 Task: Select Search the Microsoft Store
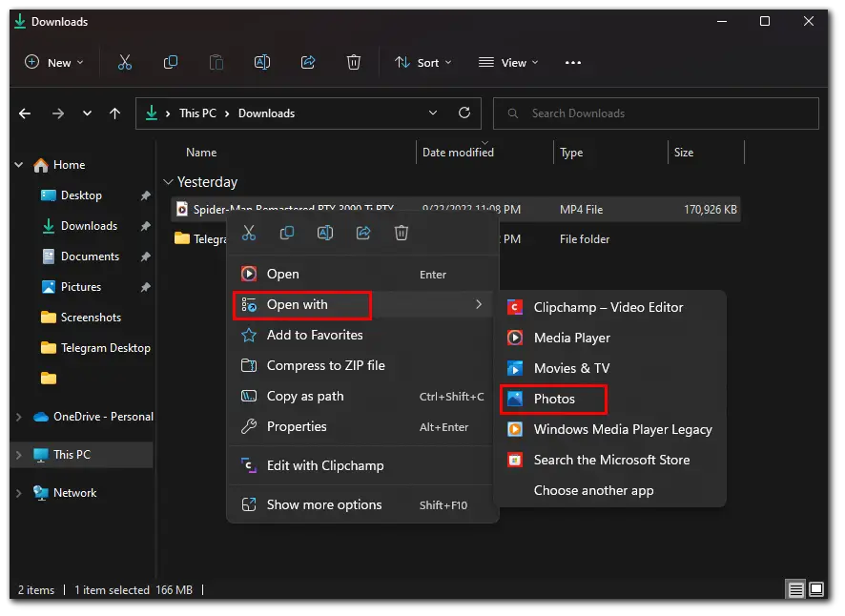point(609,460)
